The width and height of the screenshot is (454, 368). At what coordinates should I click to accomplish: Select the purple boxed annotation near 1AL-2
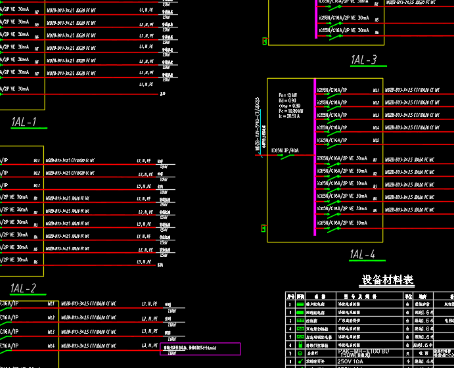click(x=200, y=349)
